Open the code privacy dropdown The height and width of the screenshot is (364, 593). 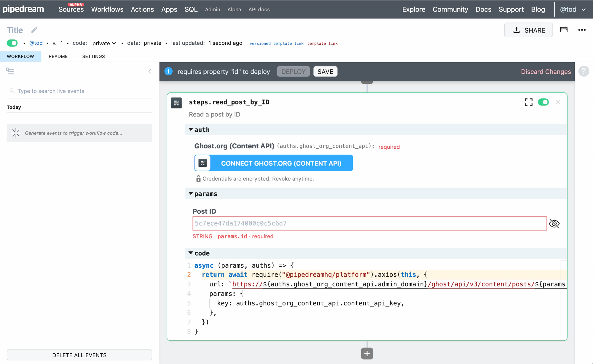tap(104, 43)
